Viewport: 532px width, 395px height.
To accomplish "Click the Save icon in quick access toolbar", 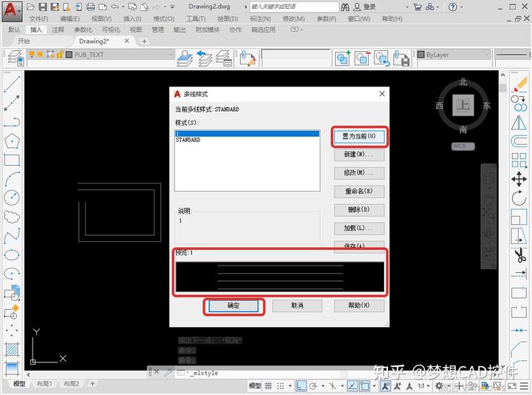I will click(43, 7).
